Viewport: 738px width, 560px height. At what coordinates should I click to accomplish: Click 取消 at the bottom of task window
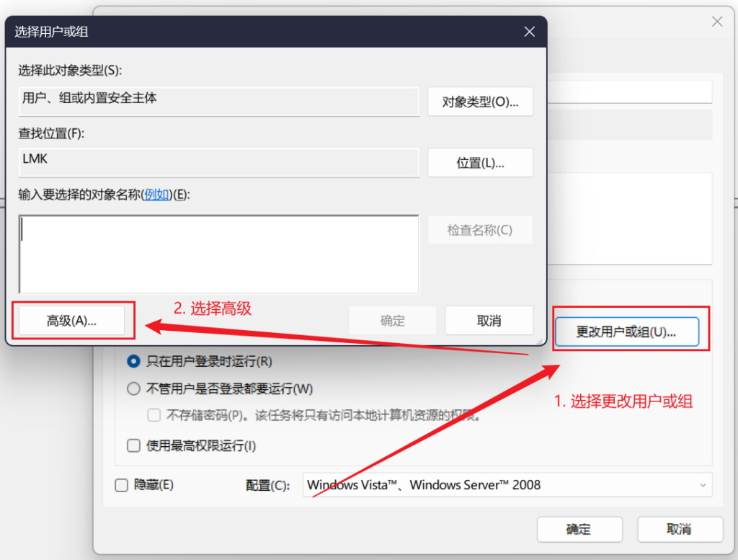680,529
